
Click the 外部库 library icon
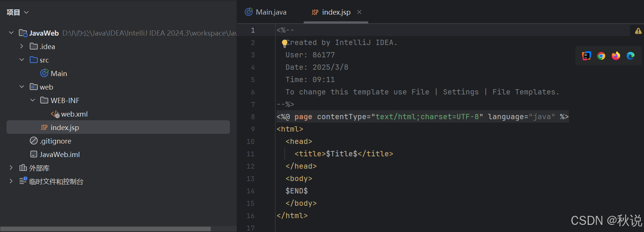click(x=23, y=168)
